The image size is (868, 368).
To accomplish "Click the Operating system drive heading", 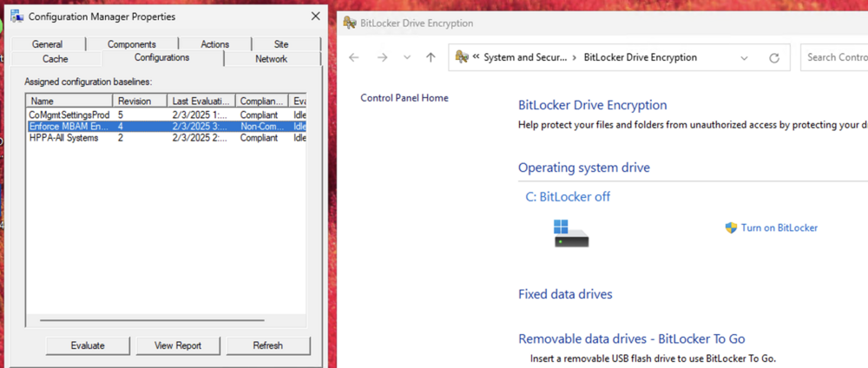I will pos(584,168).
